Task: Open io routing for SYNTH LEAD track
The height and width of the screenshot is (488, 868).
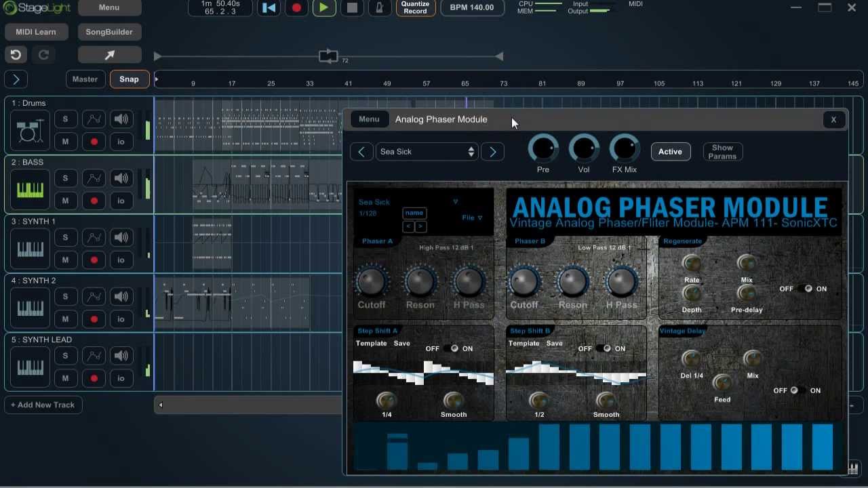Action: click(121, 378)
